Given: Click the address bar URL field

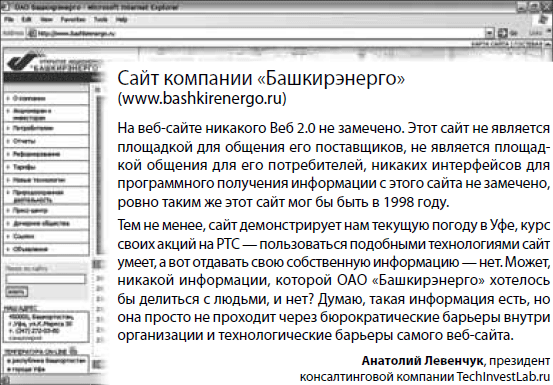Looking at the screenshot, I should [x=261, y=33].
